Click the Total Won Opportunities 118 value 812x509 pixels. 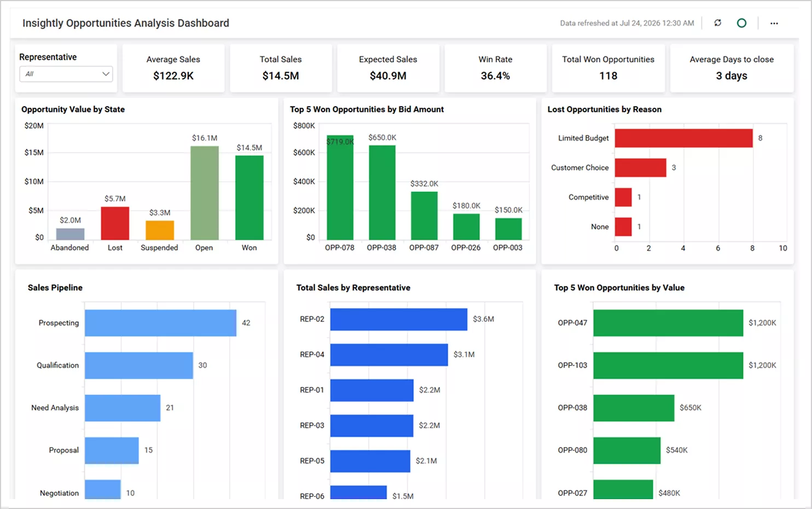[608, 76]
